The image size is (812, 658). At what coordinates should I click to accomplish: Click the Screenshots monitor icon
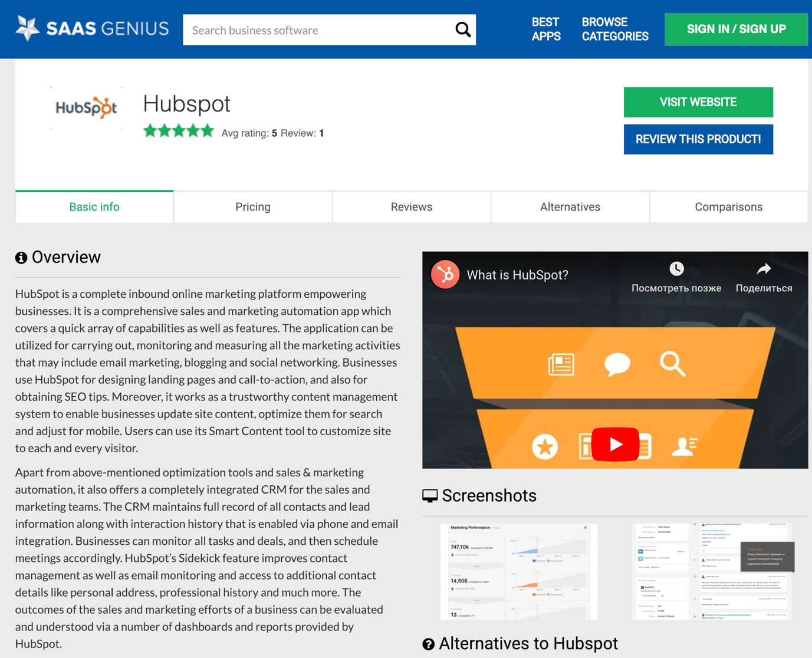430,496
